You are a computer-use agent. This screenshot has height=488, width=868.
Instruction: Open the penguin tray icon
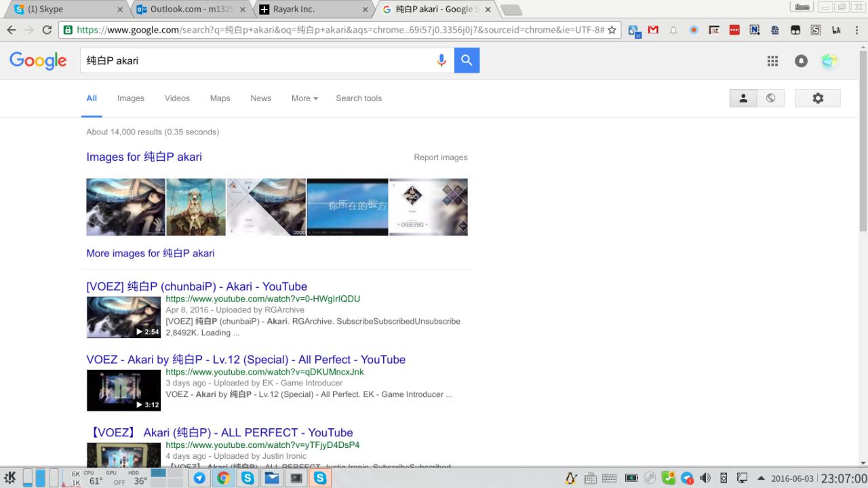coord(571,478)
